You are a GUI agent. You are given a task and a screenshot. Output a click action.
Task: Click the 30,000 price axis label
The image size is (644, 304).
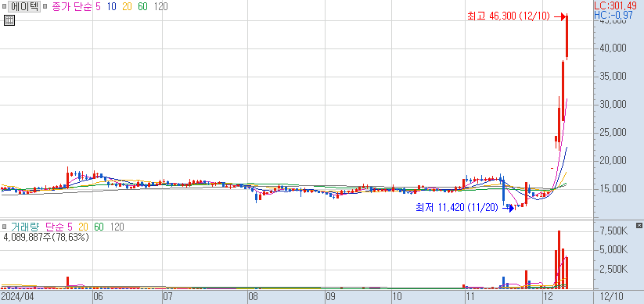[613, 105]
